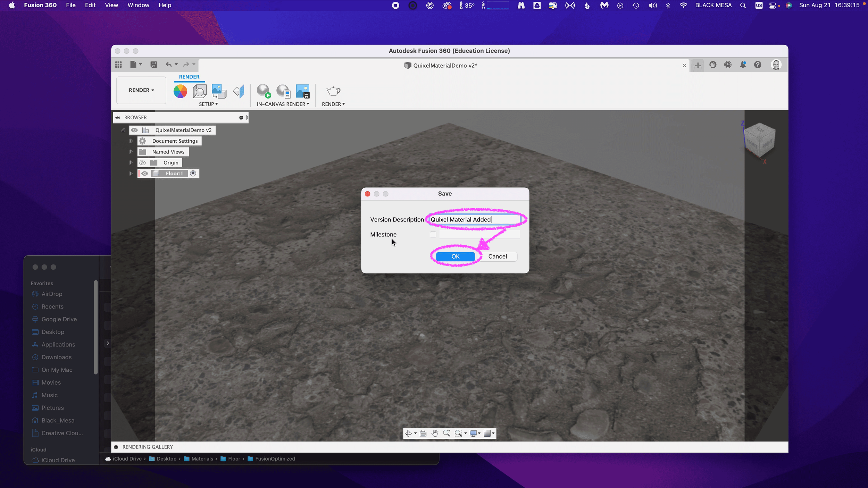Expand the Floor:1 node

pos(131,174)
